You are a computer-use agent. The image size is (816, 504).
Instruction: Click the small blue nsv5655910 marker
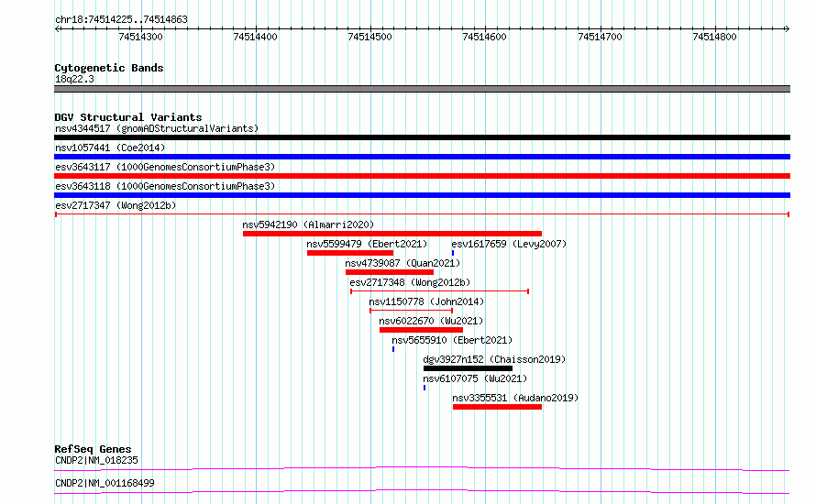click(393, 349)
